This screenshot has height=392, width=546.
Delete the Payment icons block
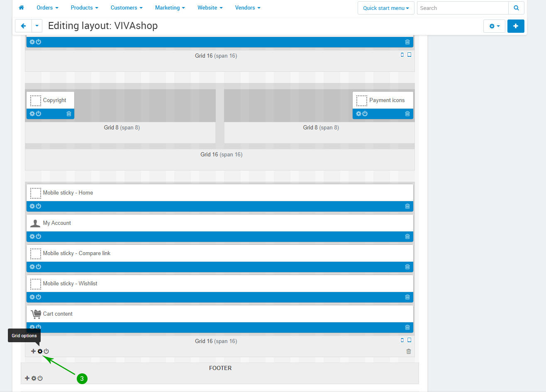[407, 114]
